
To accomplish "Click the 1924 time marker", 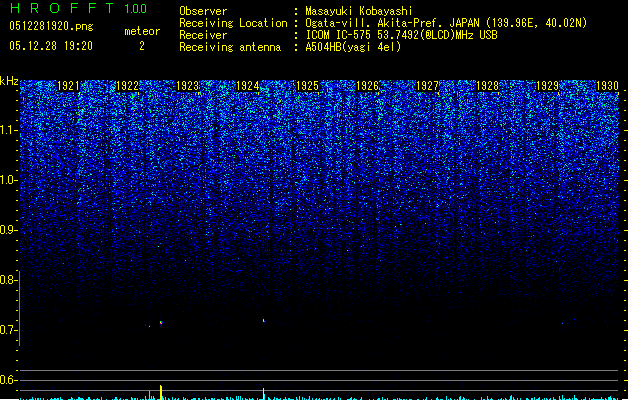I will tap(248, 86).
